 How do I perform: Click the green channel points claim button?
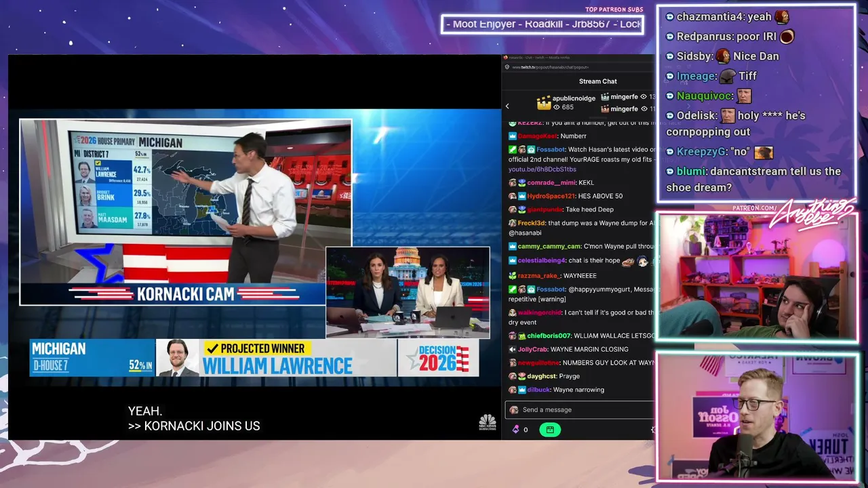pos(550,429)
